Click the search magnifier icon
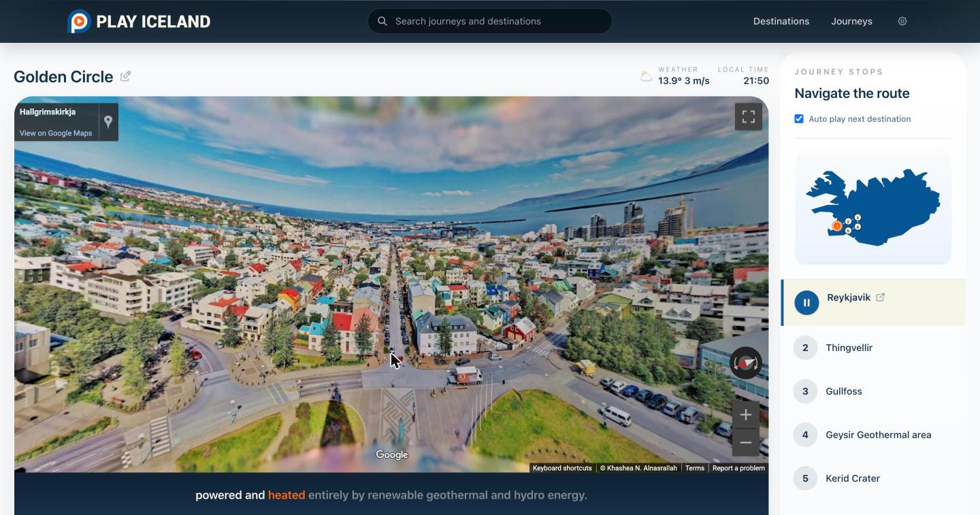The height and width of the screenshot is (515, 980). 382,21
